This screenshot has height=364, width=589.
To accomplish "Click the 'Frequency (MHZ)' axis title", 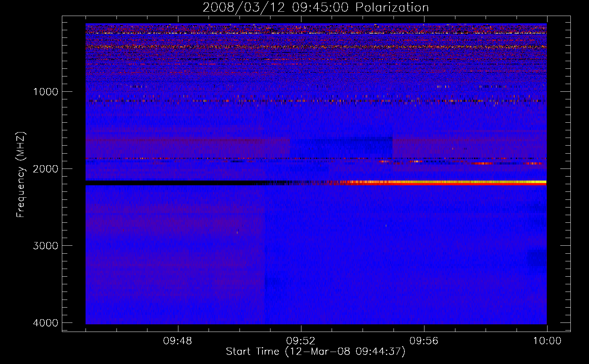I will click(21, 175).
